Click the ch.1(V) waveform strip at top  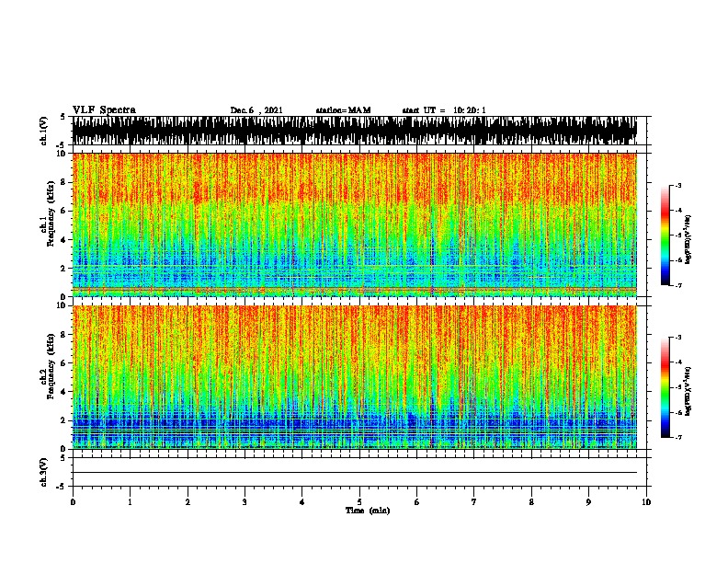(355, 131)
